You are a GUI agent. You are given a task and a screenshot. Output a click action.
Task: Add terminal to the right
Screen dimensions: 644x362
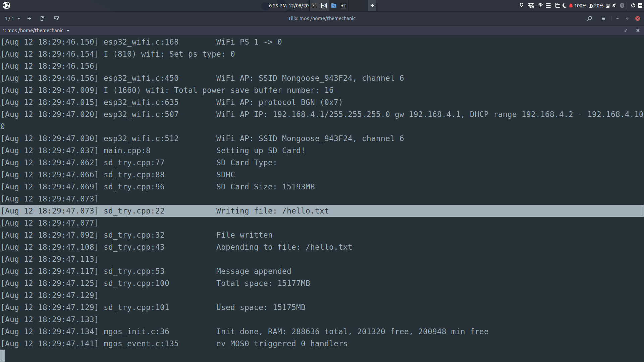tap(42, 18)
